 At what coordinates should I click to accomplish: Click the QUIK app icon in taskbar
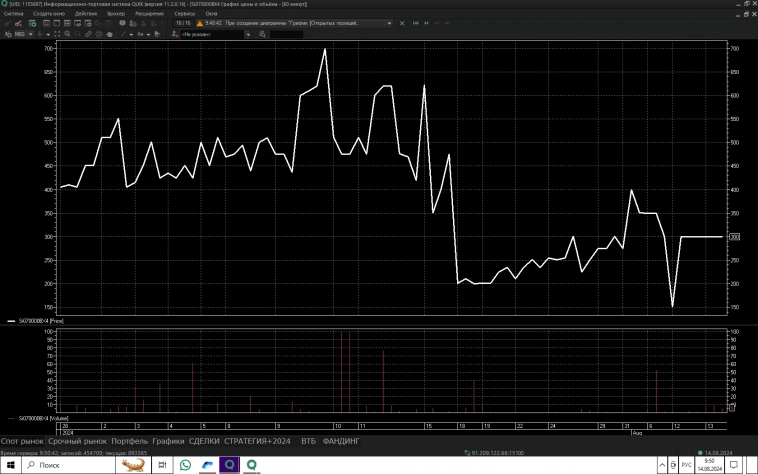(230, 465)
